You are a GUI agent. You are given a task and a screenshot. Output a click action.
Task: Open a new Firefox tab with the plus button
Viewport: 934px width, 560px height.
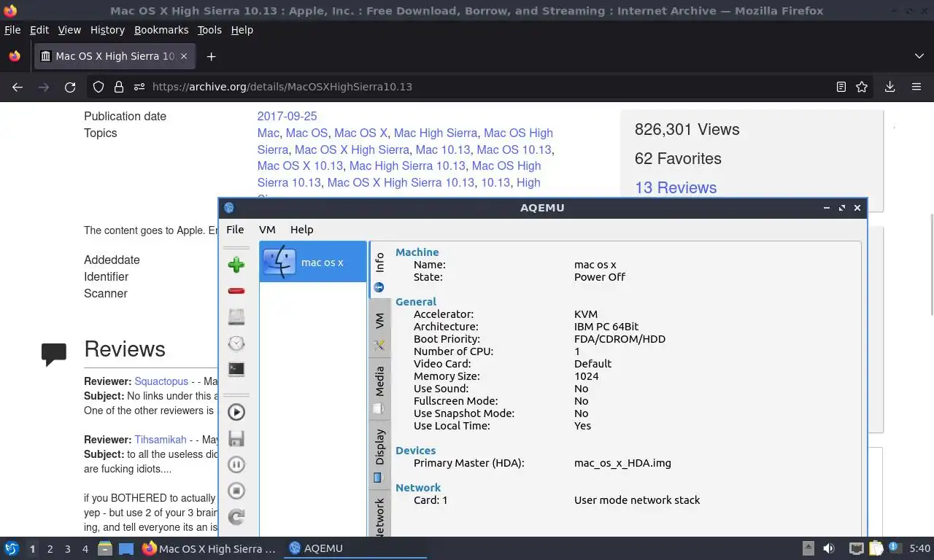211,56
